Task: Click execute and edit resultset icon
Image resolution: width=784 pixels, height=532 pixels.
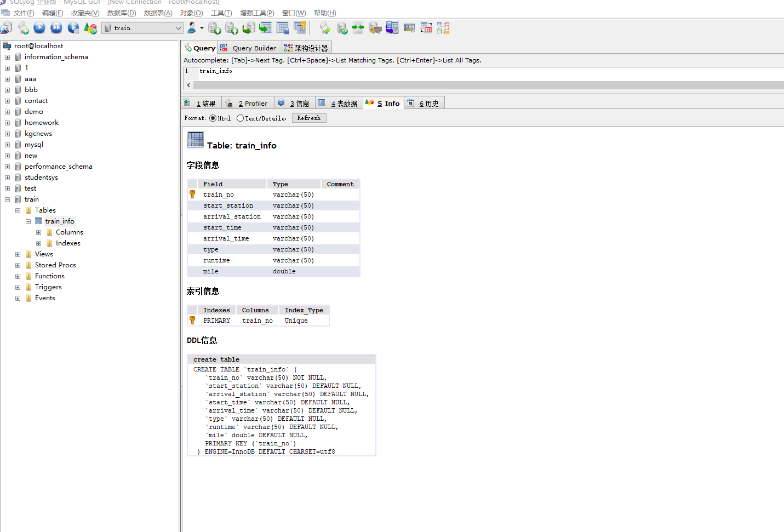Action: pos(73,28)
